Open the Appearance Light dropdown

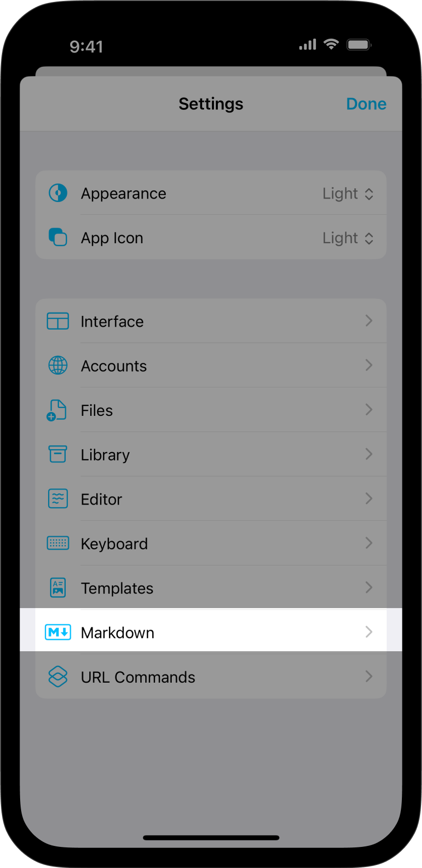[348, 194]
